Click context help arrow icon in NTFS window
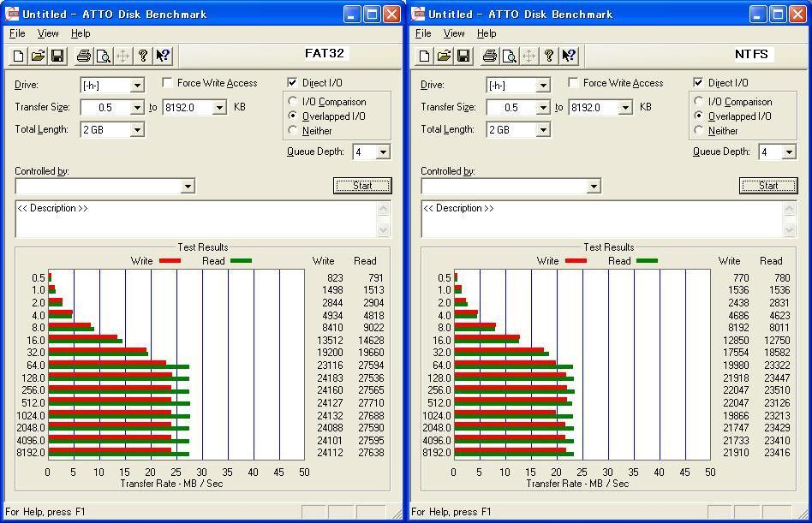Screen dimensions: 812x523 [x=569, y=56]
